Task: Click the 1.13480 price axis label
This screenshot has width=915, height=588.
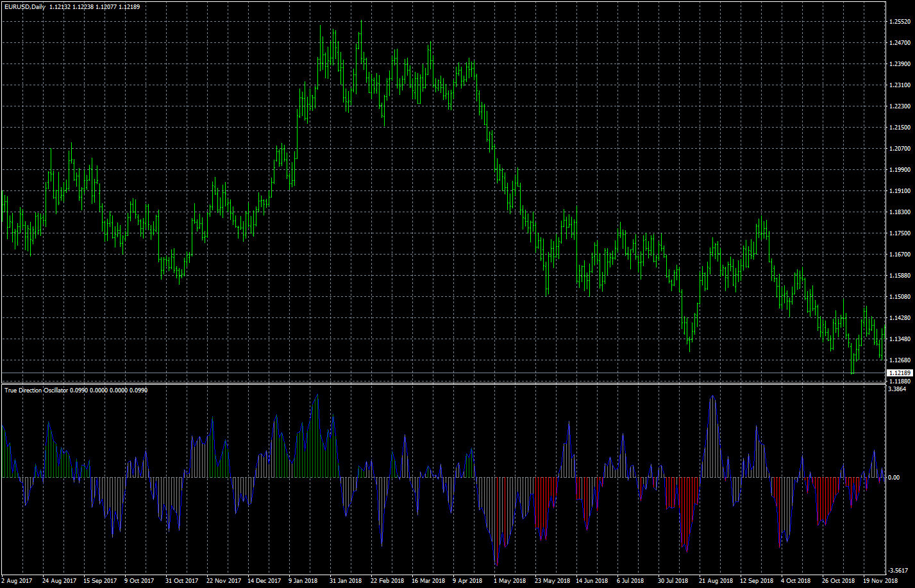Action: click(x=900, y=339)
